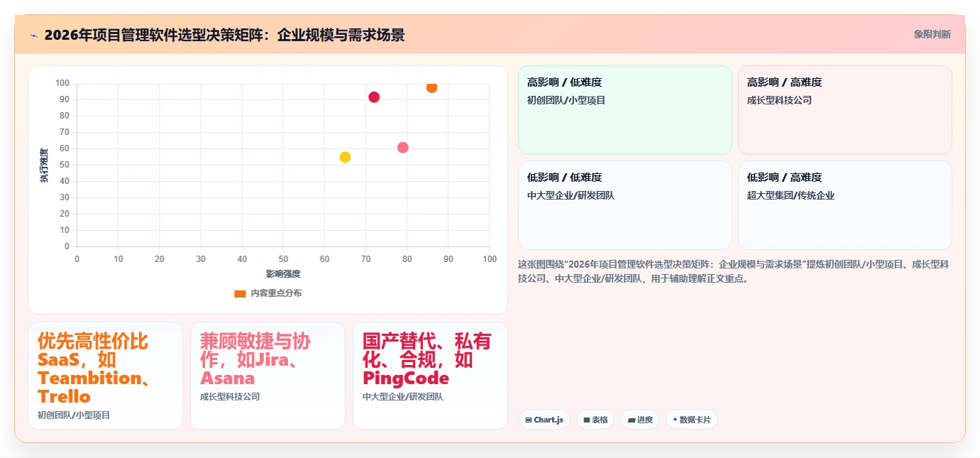Open the 国产替代 PingCode card
The image size is (980, 458).
point(430,376)
